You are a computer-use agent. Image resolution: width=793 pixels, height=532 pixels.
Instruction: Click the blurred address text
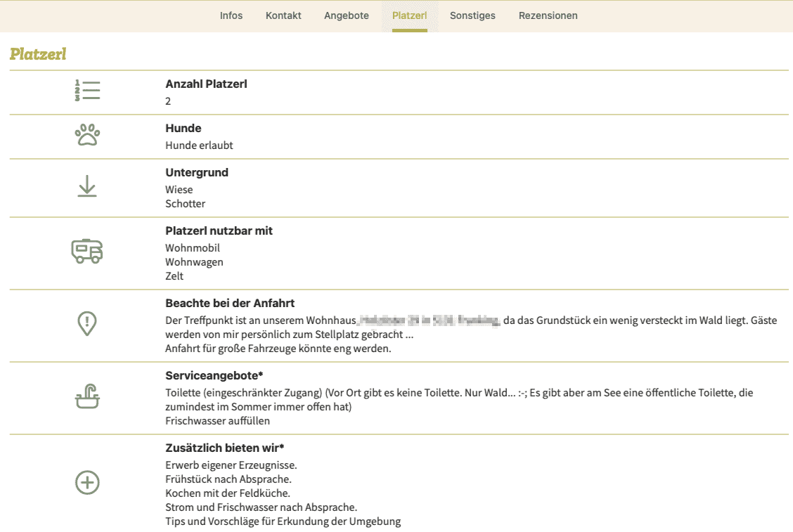click(x=428, y=321)
